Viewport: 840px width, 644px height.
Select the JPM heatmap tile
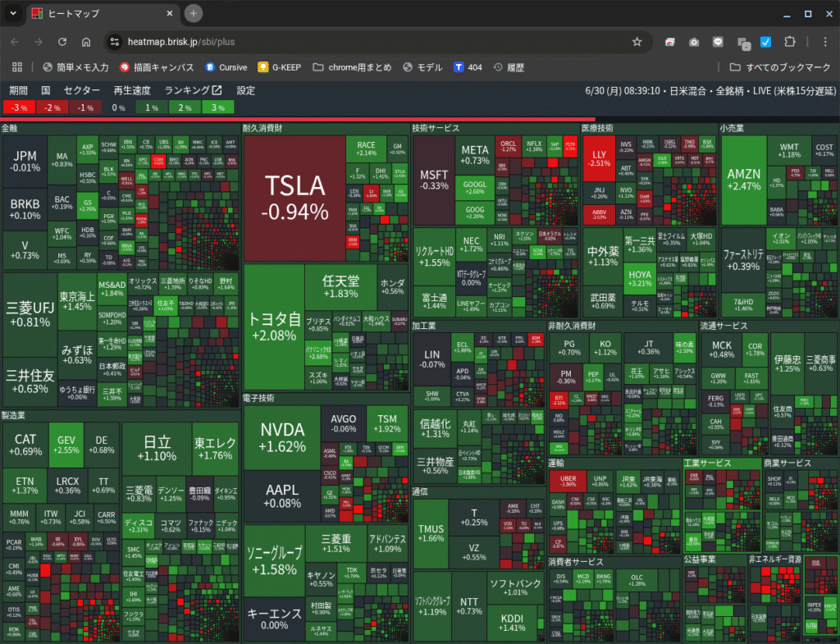click(x=25, y=161)
